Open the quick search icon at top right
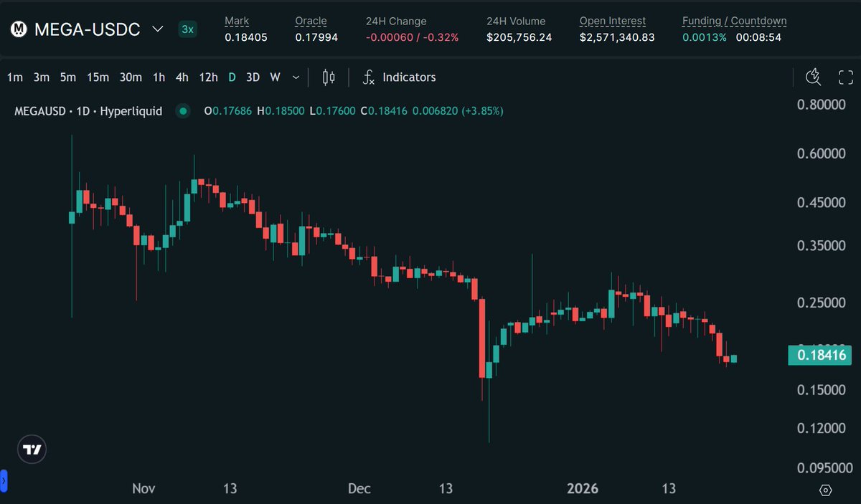Screen dimensions: 861x504 click(814, 77)
